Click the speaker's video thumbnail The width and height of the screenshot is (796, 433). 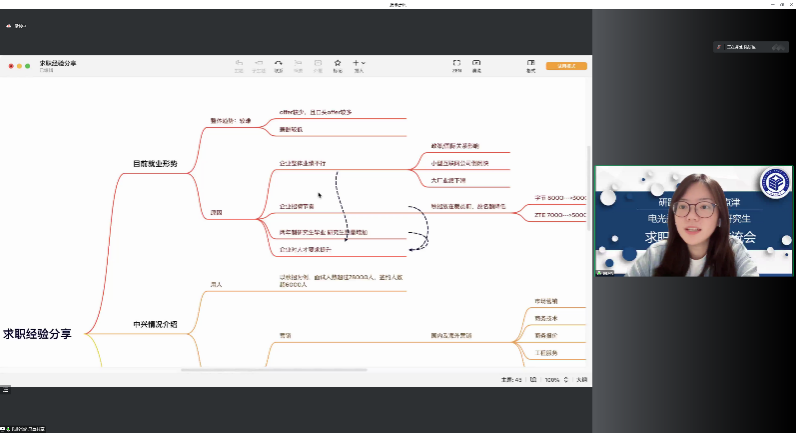point(693,221)
